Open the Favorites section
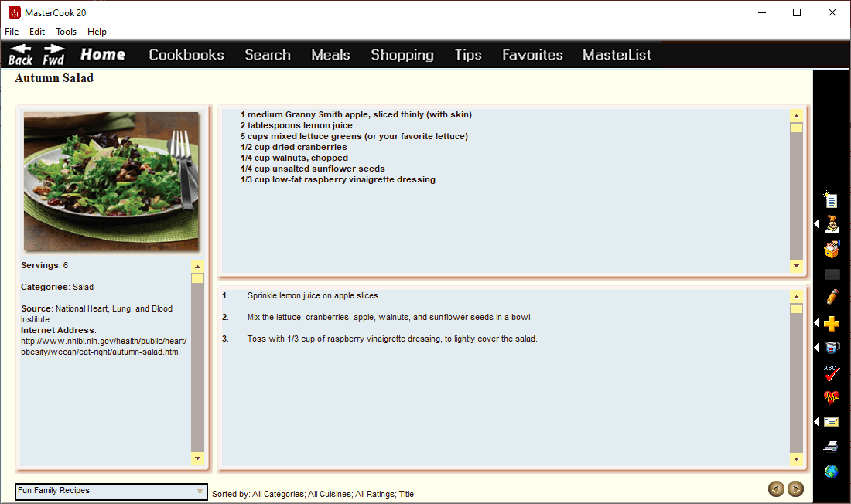Viewport: 851px width, 504px height. coord(532,55)
